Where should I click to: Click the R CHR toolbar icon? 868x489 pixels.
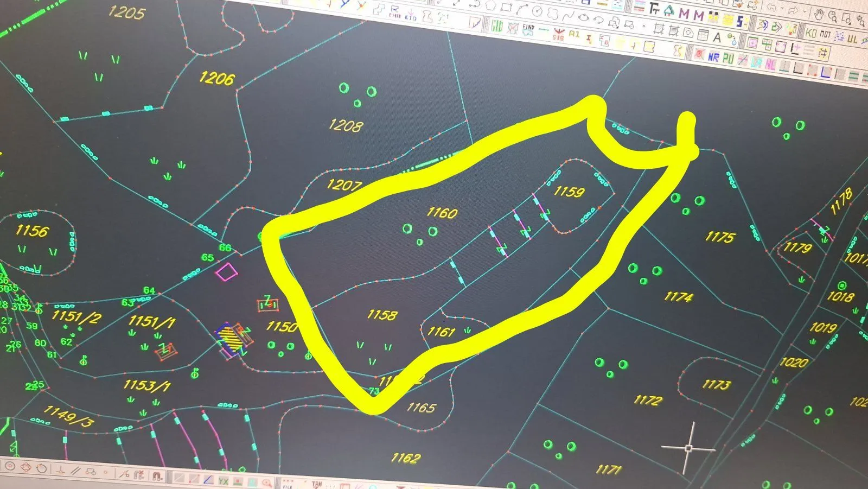pyautogui.click(x=394, y=12)
